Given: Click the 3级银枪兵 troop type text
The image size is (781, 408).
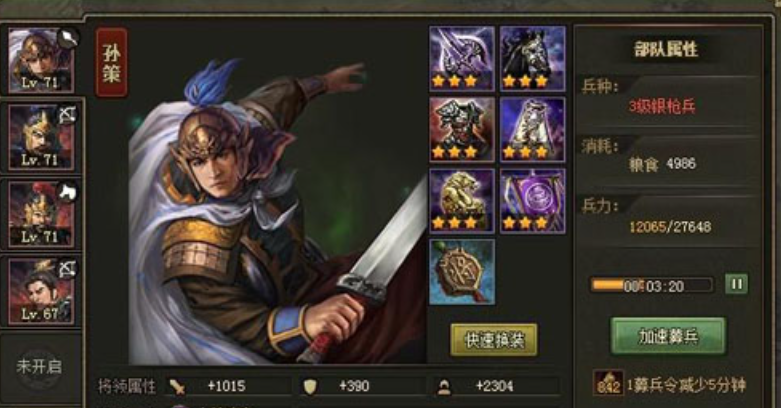Looking at the screenshot, I should pos(662,106).
